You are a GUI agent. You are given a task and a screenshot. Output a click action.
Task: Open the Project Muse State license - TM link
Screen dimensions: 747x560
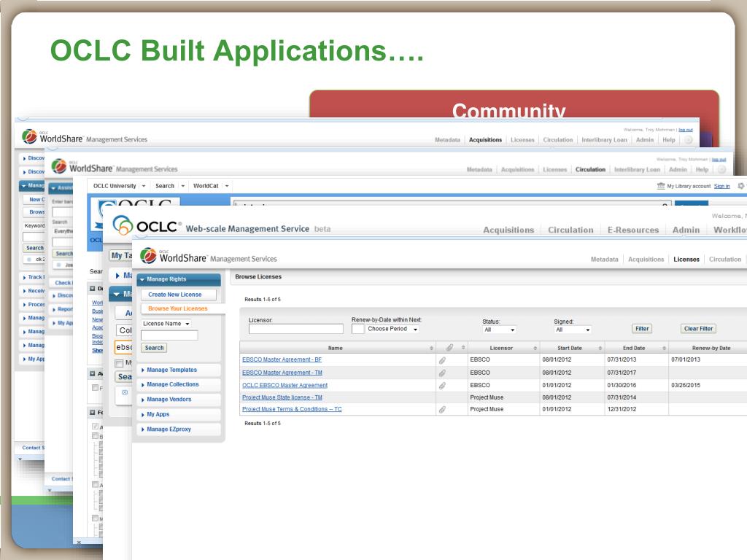coord(282,397)
